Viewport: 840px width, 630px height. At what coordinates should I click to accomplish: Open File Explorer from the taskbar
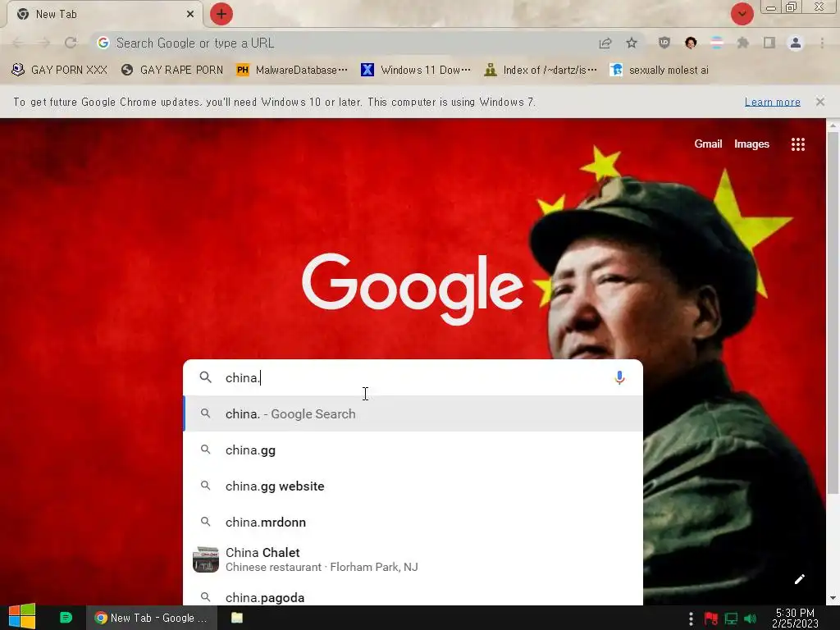tap(237, 618)
